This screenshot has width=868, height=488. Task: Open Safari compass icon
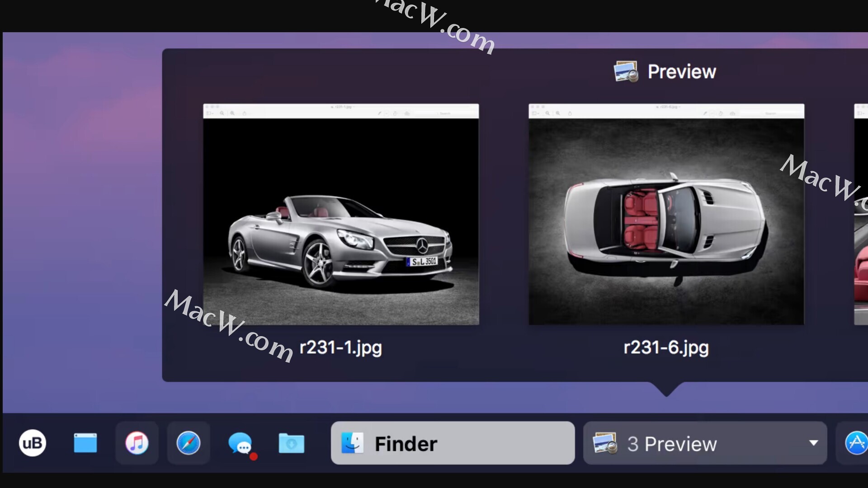(x=189, y=443)
